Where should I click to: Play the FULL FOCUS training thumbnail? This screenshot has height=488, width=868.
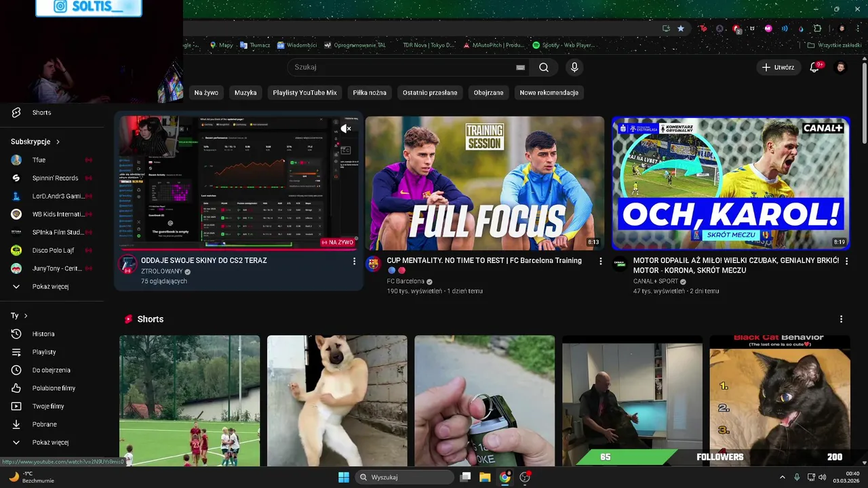(485, 183)
